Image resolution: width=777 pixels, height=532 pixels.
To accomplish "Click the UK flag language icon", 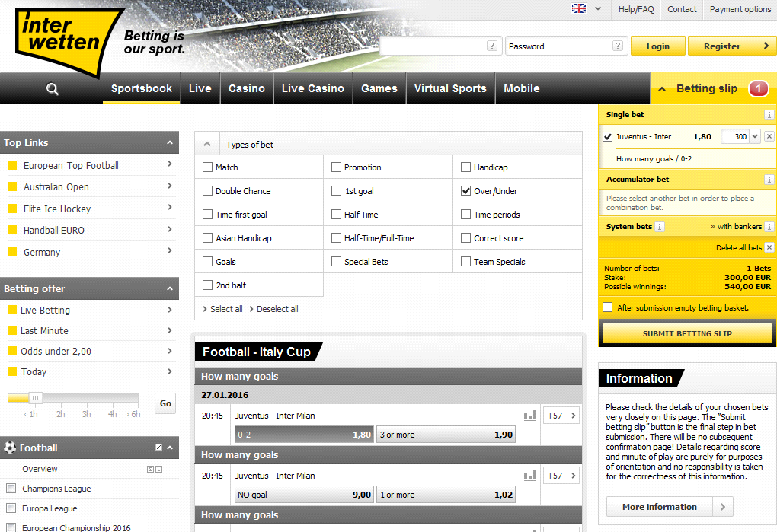I will coord(578,8).
